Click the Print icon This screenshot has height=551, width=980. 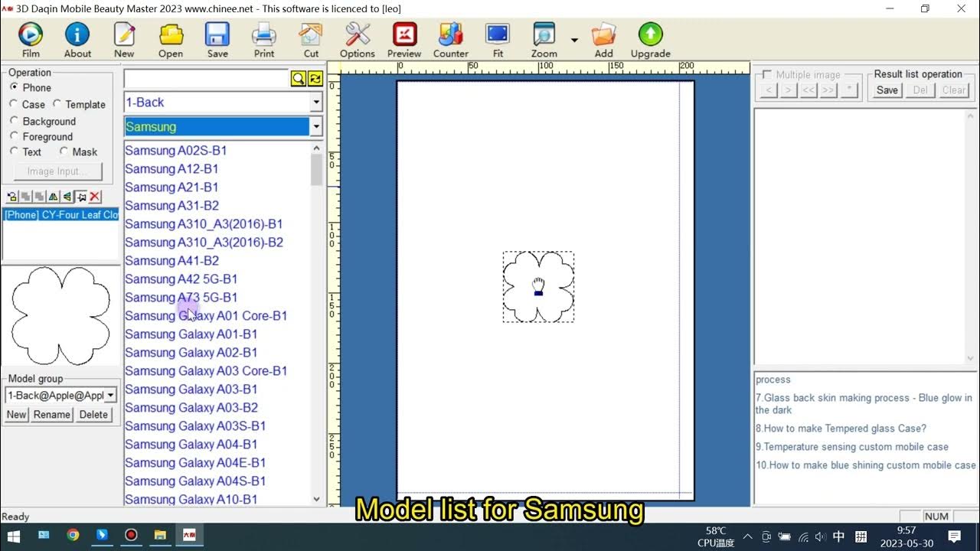click(264, 34)
